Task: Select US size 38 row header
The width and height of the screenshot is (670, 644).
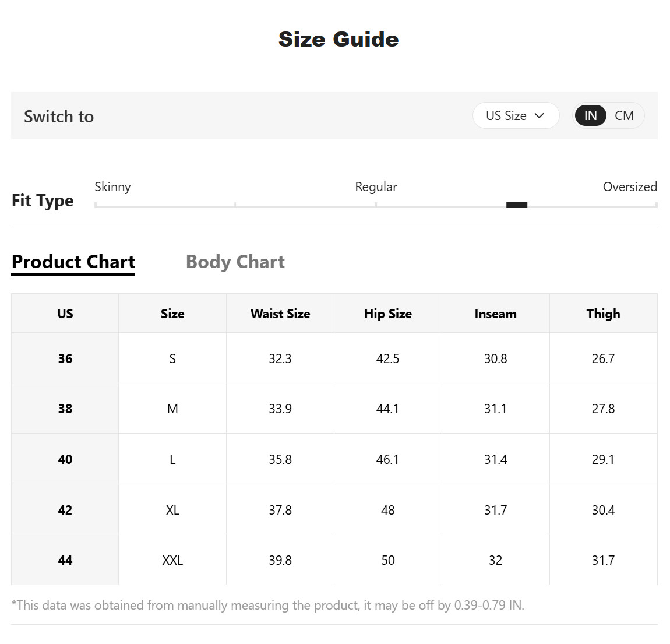Action: click(x=65, y=409)
